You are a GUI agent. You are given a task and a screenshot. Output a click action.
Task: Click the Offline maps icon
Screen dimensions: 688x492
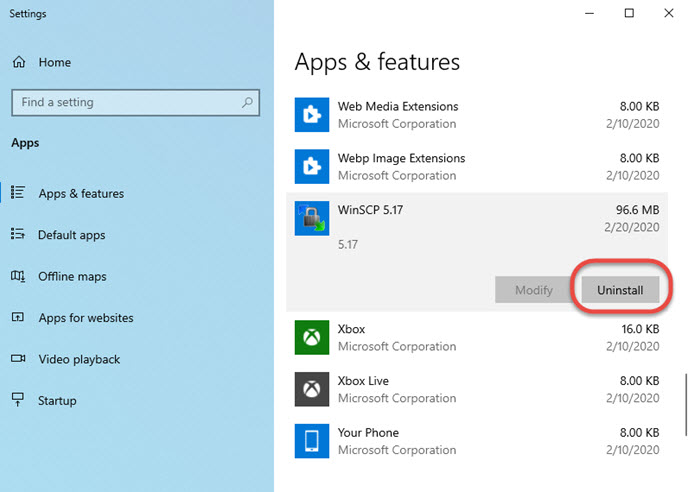click(18, 276)
